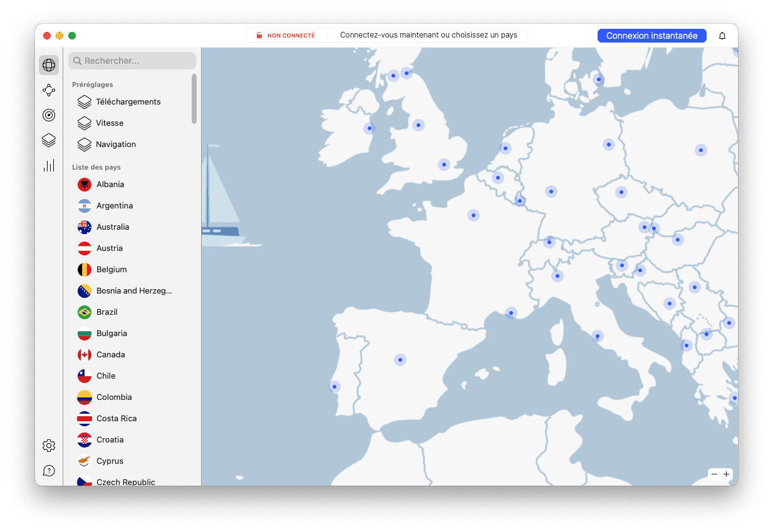This screenshot has height=532, width=773.
Task: Open Help via the question bubble icon
Action: coord(49,470)
